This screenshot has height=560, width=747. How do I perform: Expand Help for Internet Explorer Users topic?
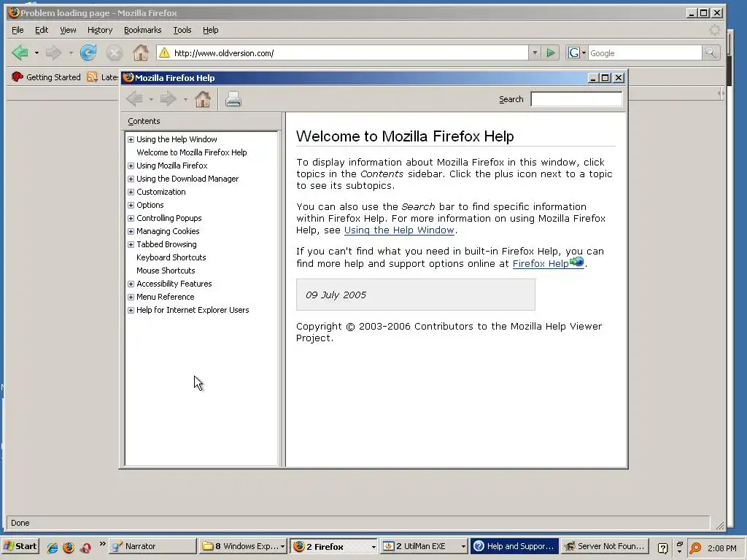[x=131, y=310]
